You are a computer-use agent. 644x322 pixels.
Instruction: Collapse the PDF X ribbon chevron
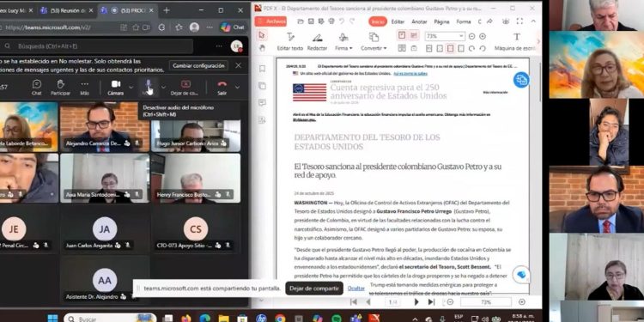coord(533,21)
